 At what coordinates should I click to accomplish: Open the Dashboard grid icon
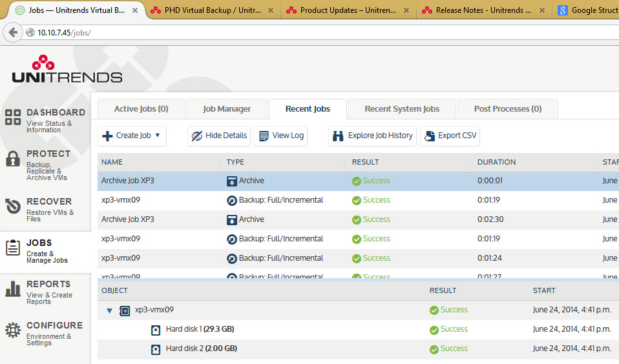(x=13, y=117)
